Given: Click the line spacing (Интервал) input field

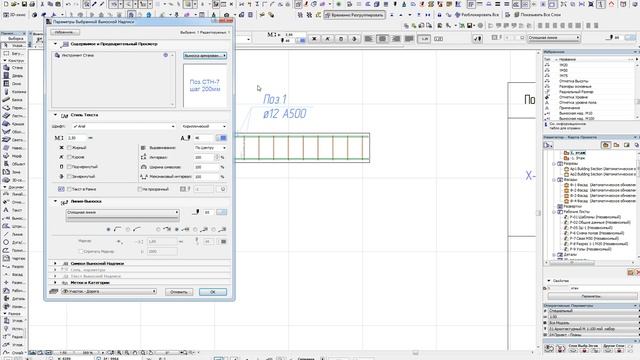Looking at the screenshot, I should pos(204,157).
